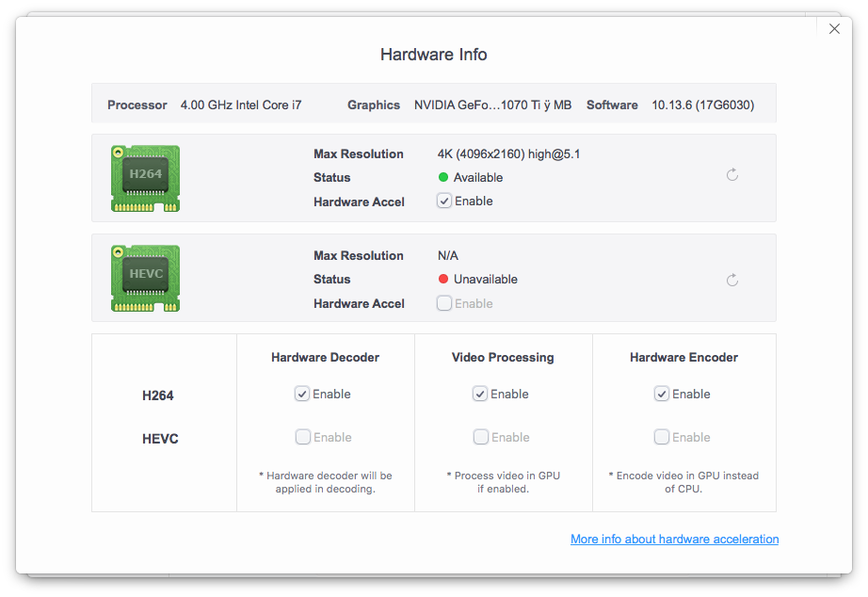Viewport: 868px width, 597px height.
Task: Click the 'Video Processing' column heading
Action: pos(503,357)
